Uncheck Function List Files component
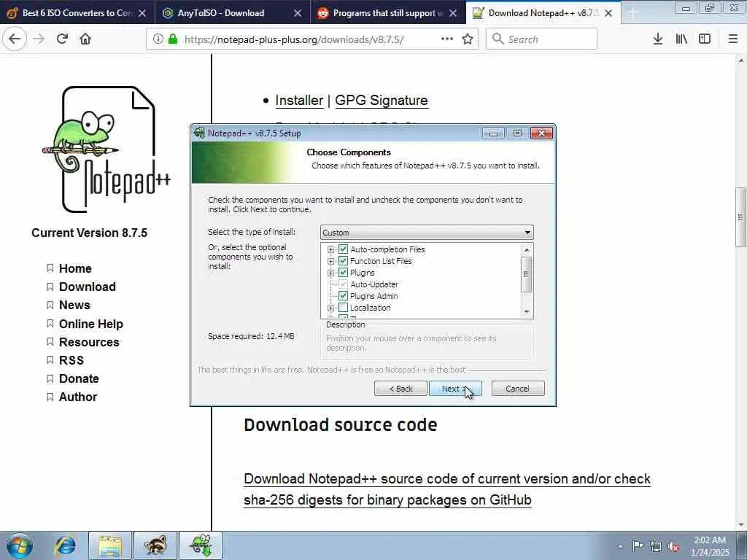The height and width of the screenshot is (560, 747). click(x=343, y=261)
